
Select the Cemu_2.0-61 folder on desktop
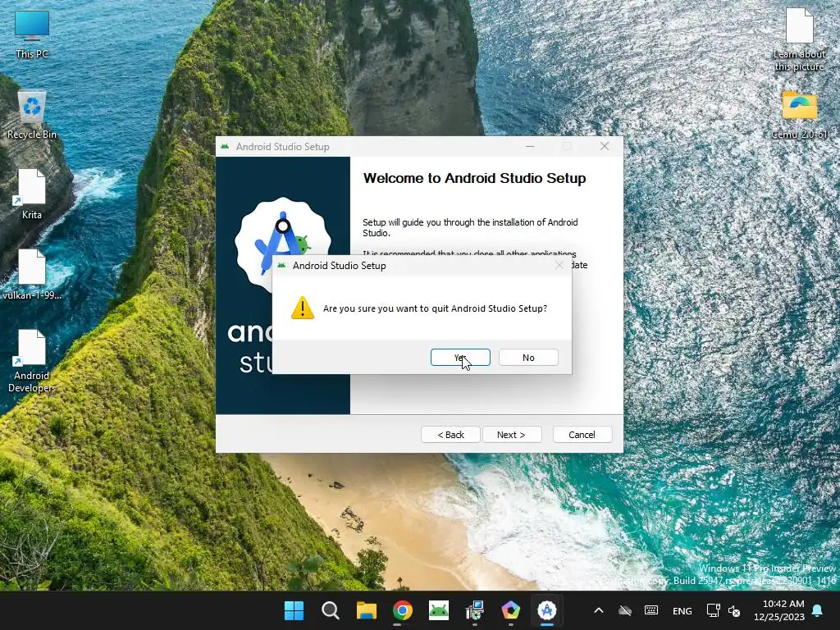click(x=799, y=115)
